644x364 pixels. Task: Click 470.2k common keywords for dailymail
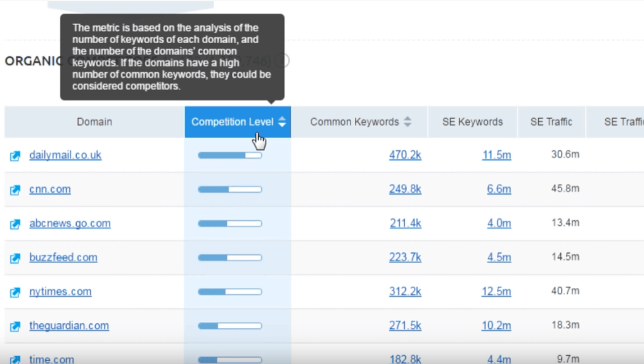(405, 155)
